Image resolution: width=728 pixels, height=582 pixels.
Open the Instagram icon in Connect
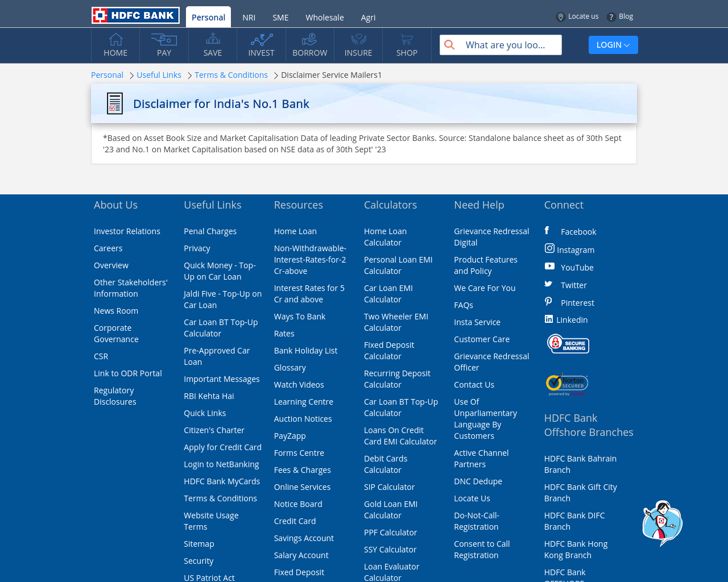point(549,248)
